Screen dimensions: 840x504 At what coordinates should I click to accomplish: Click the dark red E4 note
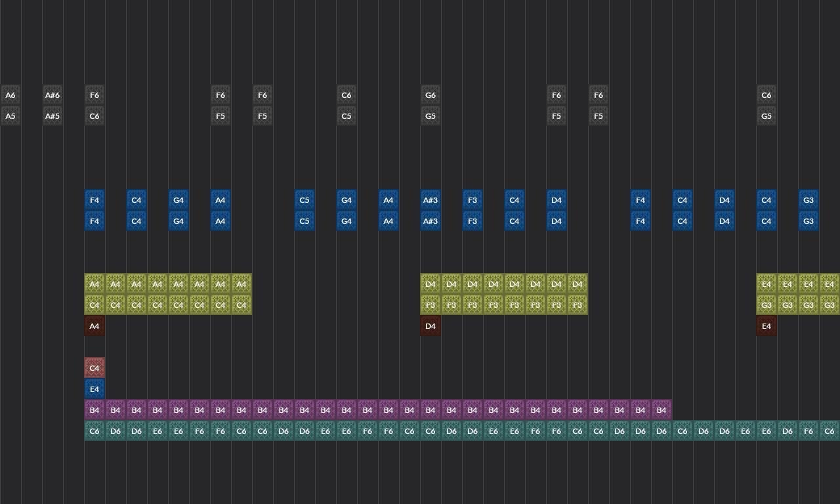pyautogui.click(x=766, y=325)
